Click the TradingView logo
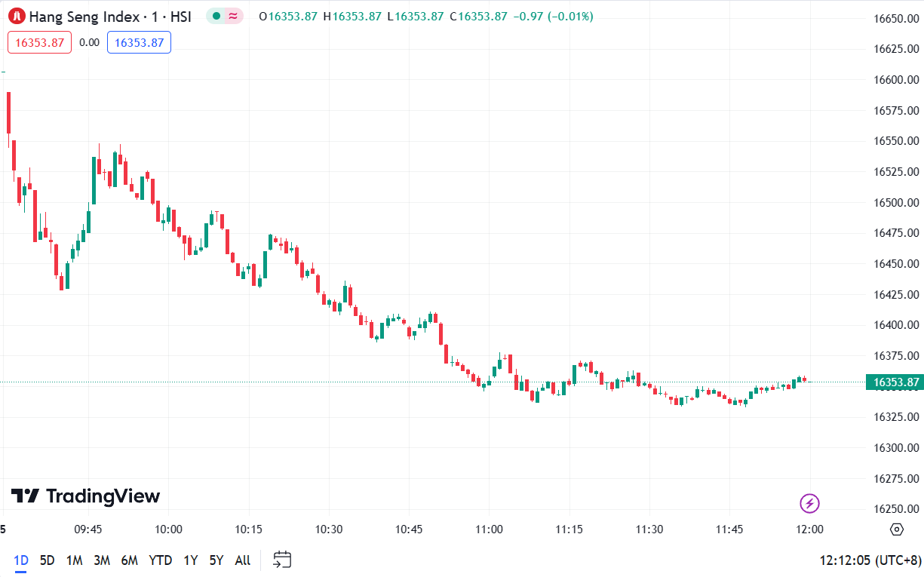924x577 pixels. coord(85,496)
